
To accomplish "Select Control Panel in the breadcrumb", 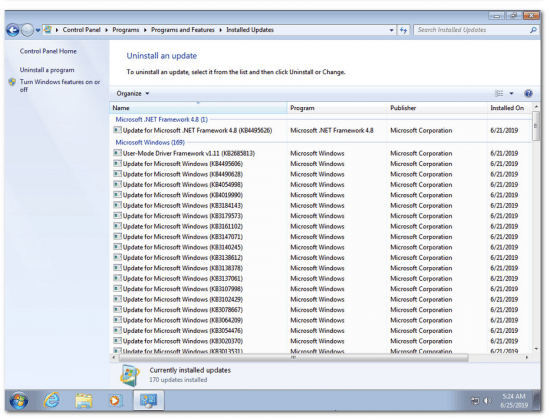I will coord(81,30).
